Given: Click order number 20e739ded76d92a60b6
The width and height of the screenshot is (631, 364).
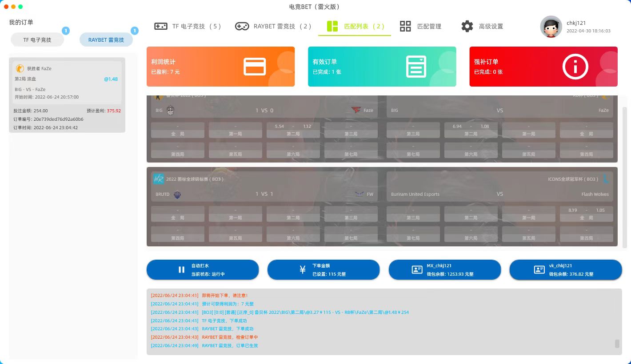Looking at the screenshot, I should click(58, 119).
